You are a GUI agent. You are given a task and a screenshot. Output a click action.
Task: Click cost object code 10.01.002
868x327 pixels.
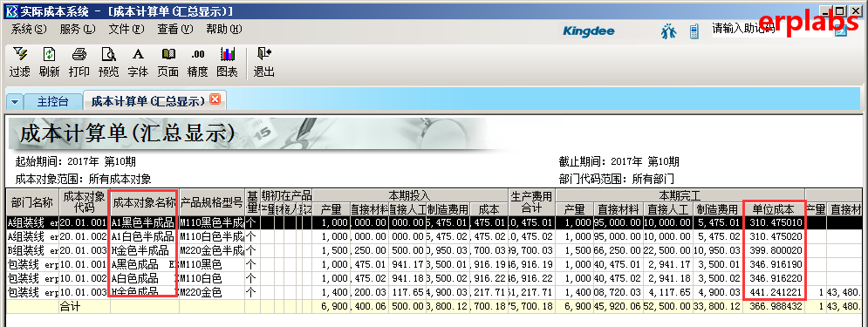pyautogui.click(x=84, y=278)
